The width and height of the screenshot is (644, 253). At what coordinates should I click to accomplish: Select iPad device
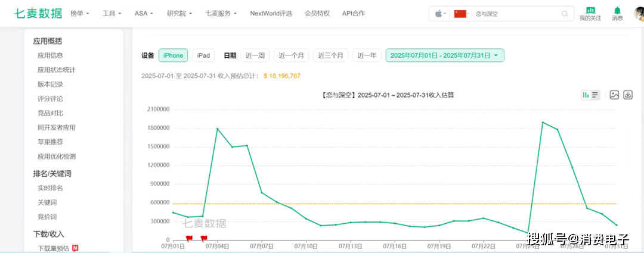pyautogui.click(x=204, y=55)
